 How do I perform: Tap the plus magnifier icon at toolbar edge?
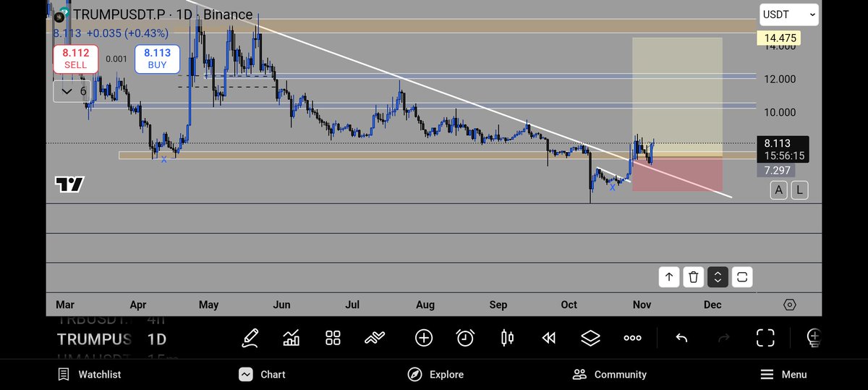(x=813, y=337)
